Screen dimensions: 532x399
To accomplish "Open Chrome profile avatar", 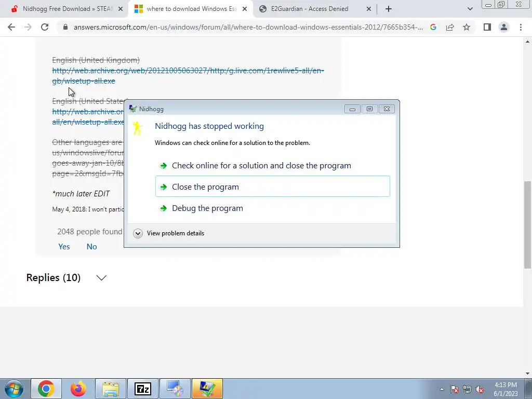I will (x=504, y=27).
